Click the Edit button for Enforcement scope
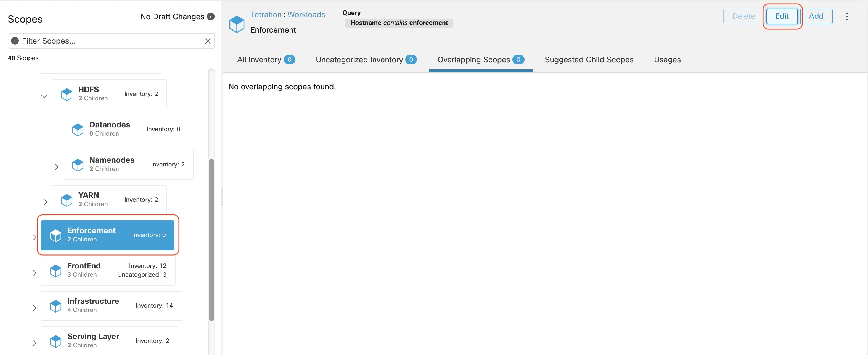 (782, 16)
